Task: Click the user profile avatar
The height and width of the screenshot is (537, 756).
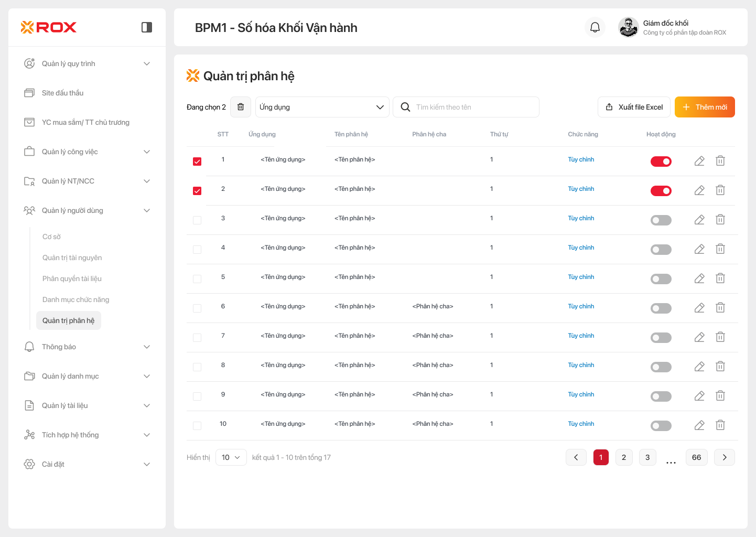Action: pos(628,27)
